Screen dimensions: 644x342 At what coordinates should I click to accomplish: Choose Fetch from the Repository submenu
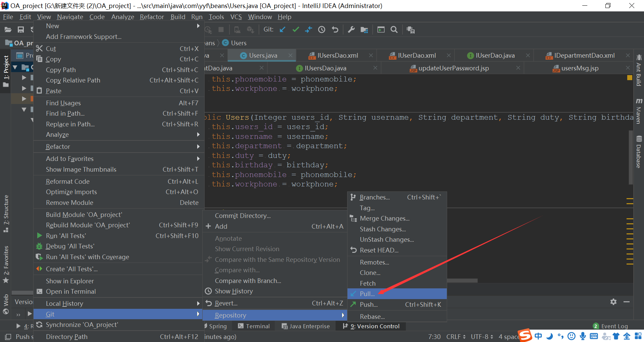tap(397, 283)
